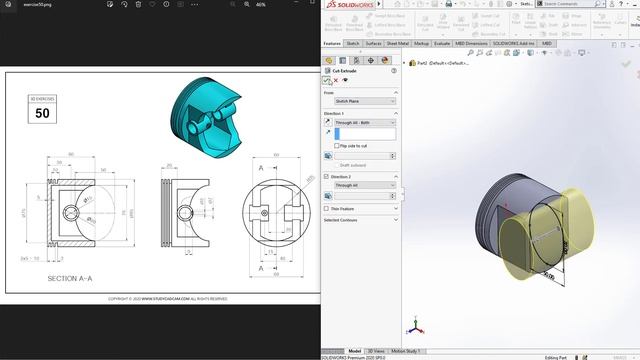
Task: Toggle the Direction 2 Draft On/Off icon
Action: (328, 196)
